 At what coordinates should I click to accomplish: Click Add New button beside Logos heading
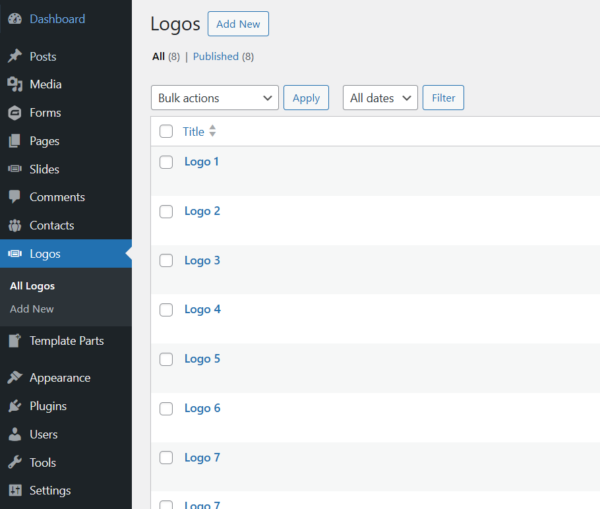coord(238,24)
